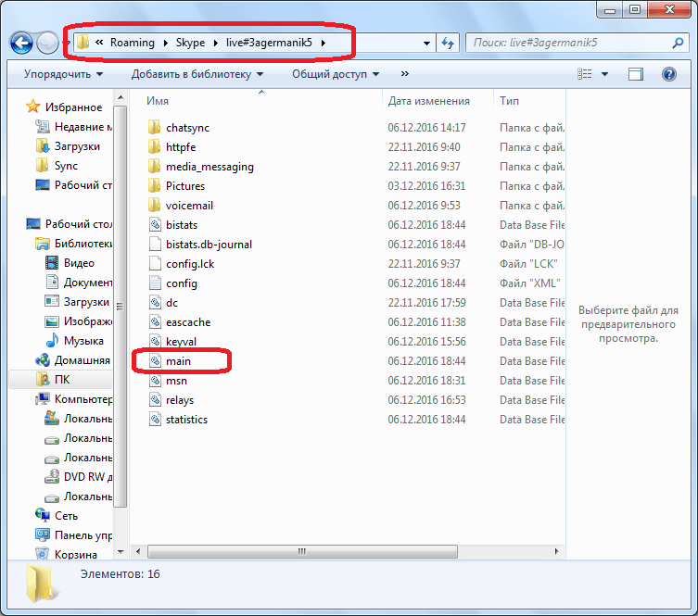Select the config.lck file icon
This screenshot has height=616, width=698.
155,264
